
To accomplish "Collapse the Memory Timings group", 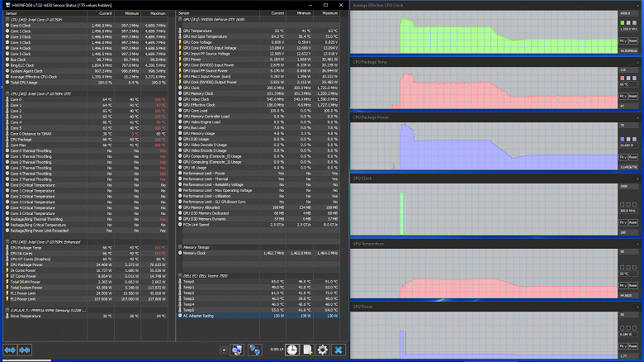I will point(180,247).
